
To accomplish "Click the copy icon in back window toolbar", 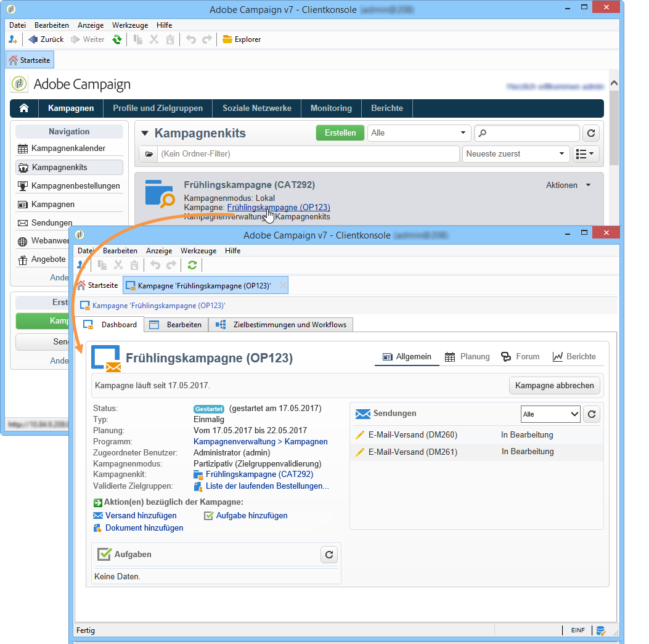I will pos(138,39).
